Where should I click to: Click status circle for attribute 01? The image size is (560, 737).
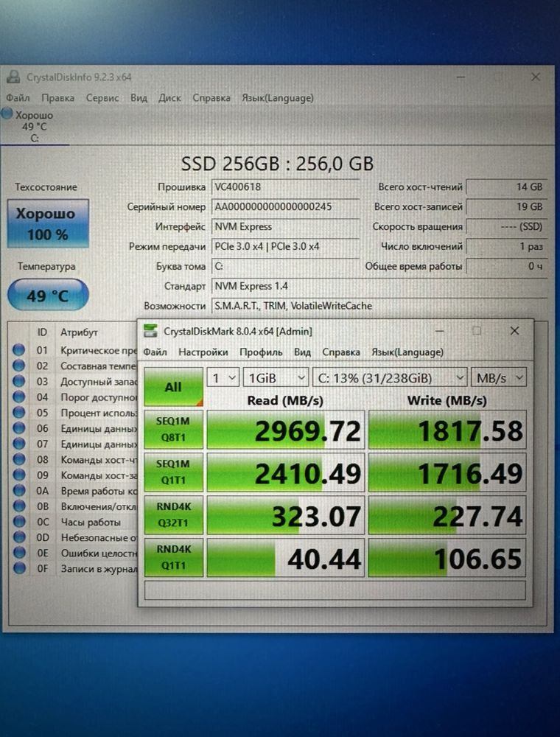19,350
